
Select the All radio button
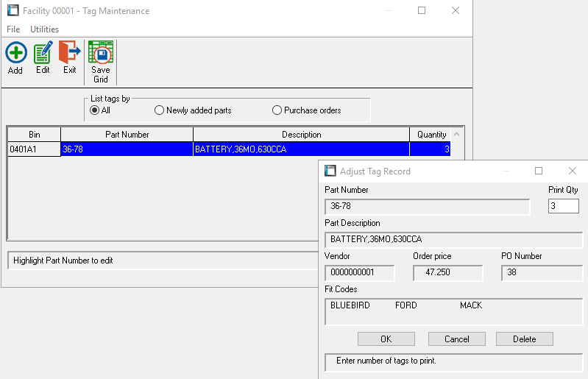click(95, 110)
